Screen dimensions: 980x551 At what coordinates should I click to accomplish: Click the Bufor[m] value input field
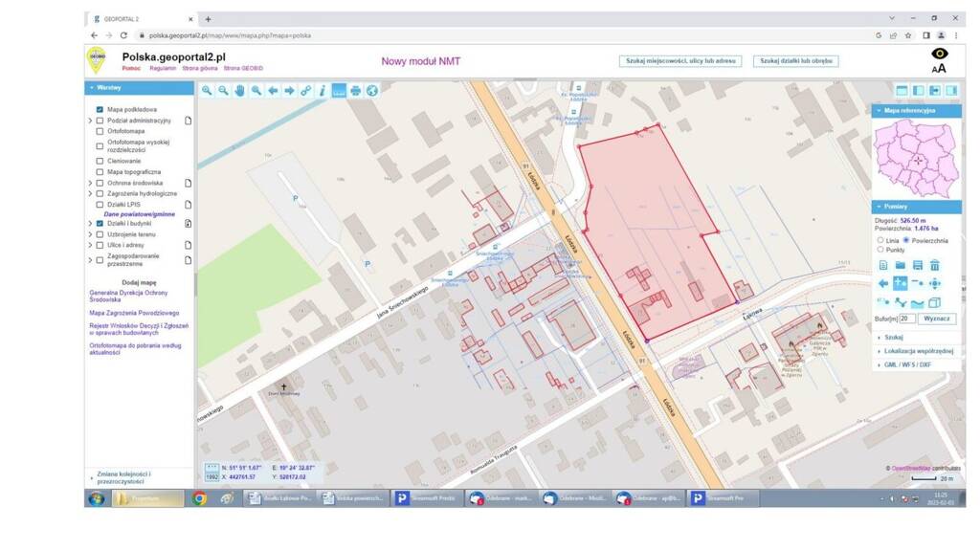click(906, 318)
